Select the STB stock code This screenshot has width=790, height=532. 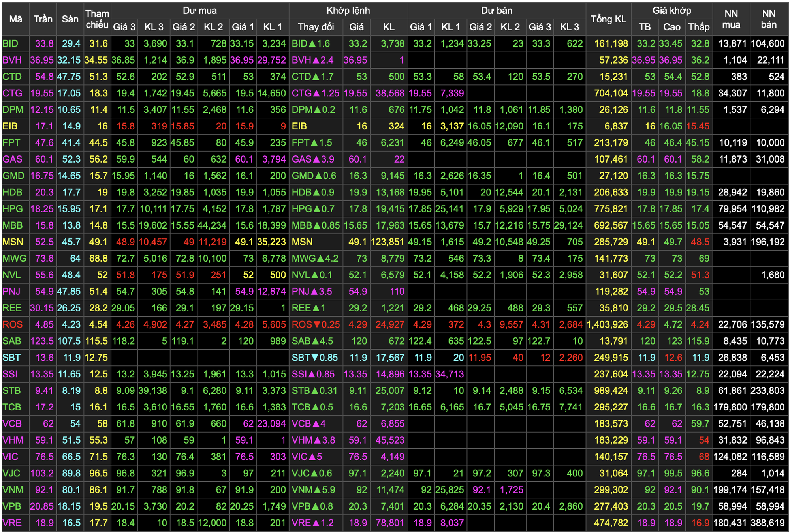point(11,390)
